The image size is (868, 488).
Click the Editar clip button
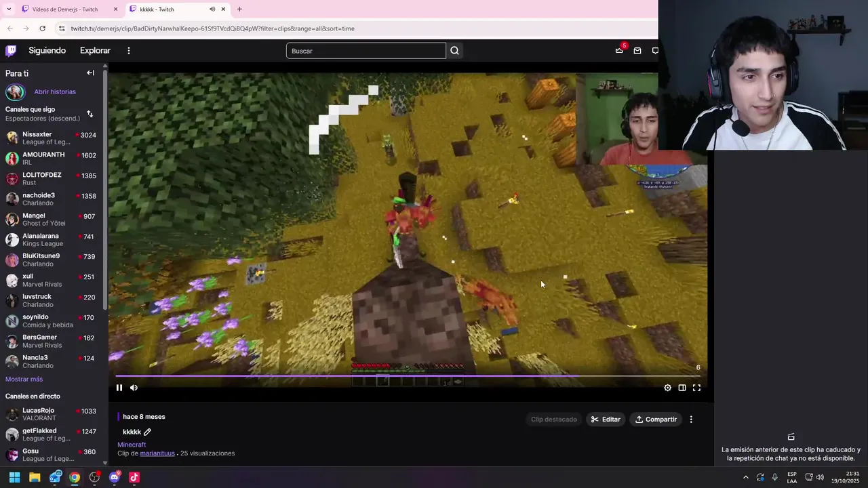606,420
